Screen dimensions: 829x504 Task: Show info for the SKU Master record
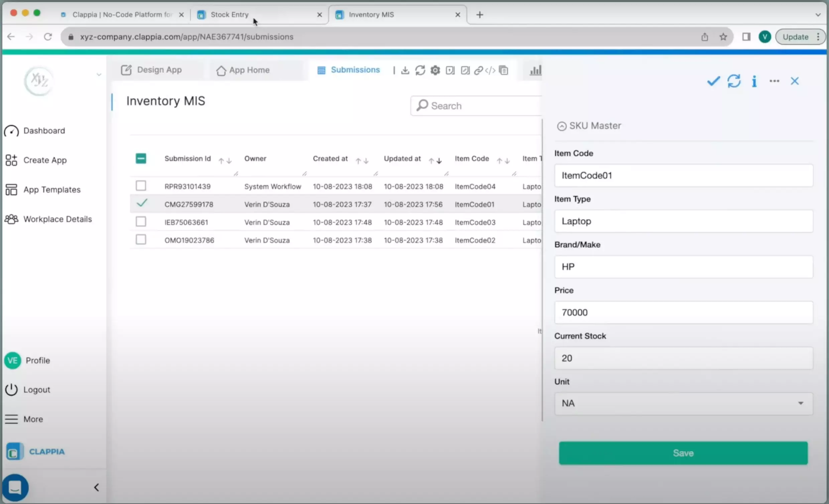pyautogui.click(x=754, y=81)
